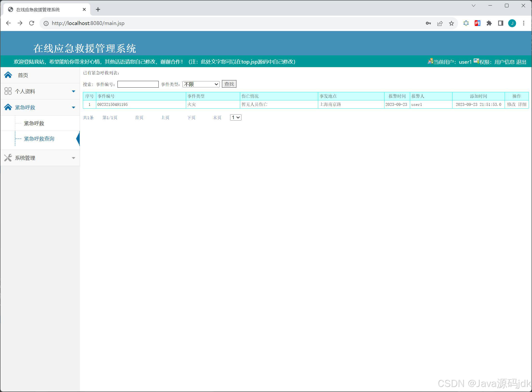Click the grid icon beside 个人资料
Viewport: 532px width, 392px height.
(8, 91)
